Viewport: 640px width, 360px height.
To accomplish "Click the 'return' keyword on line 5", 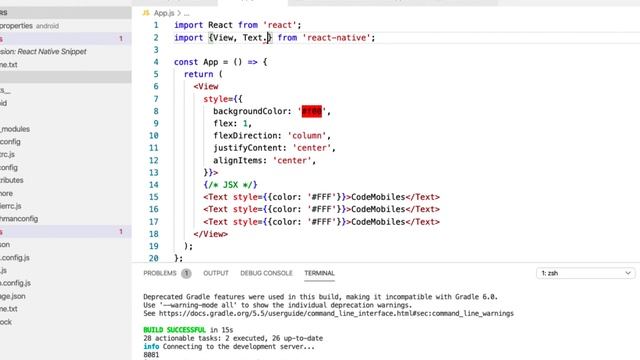I will [x=198, y=74].
